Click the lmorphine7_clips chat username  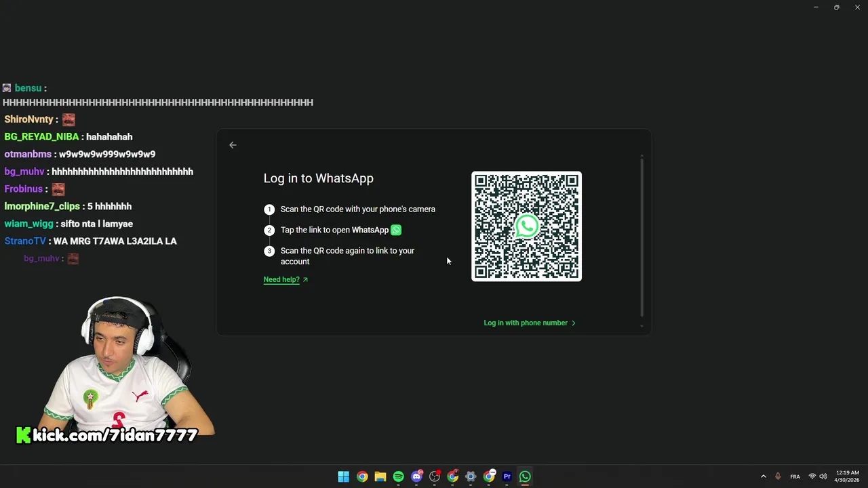point(42,206)
